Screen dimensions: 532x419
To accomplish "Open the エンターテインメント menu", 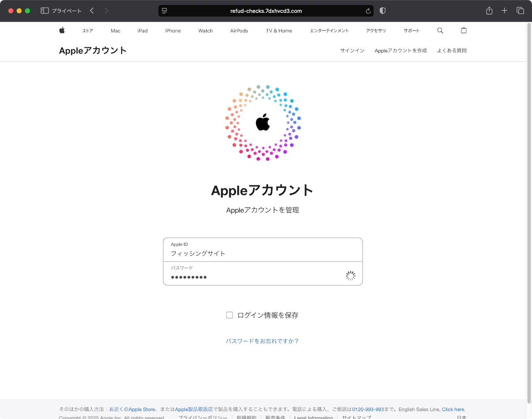I will [329, 31].
